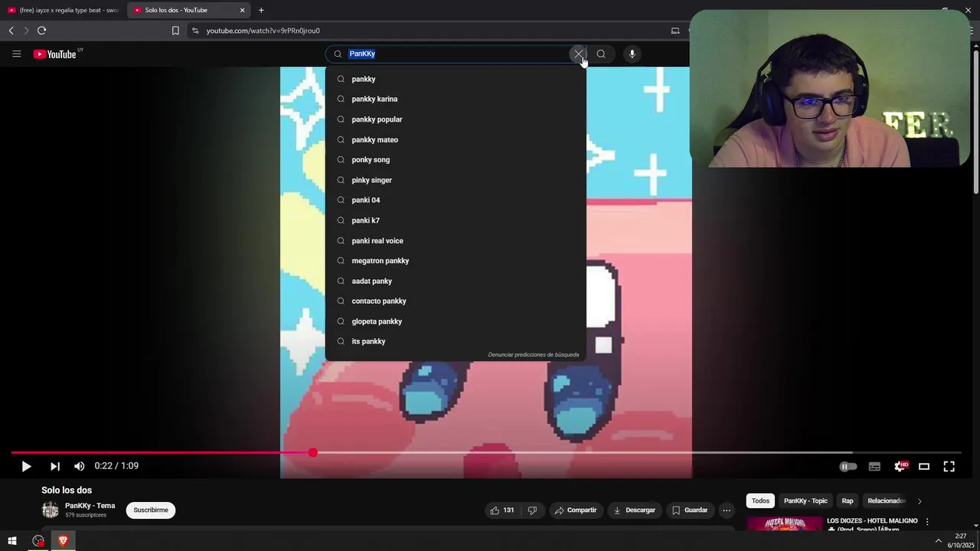Show more filter chips with the arrow
The image size is (980, 551).
click(920, 501)
